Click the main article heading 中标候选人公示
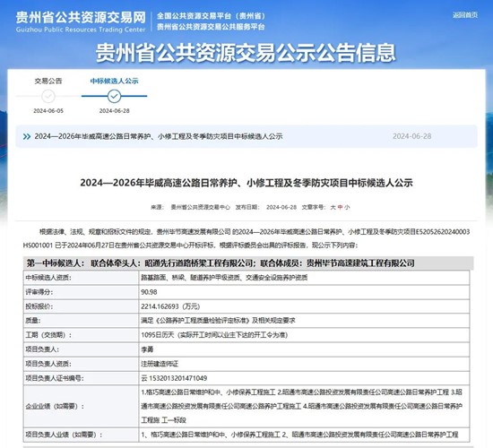 click(246, 183)
